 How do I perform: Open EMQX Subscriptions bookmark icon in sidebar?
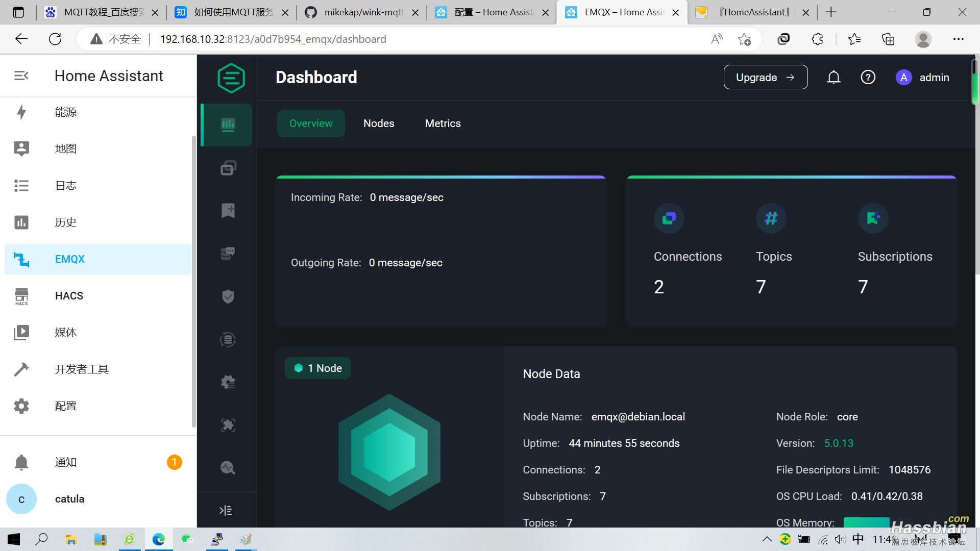point(228,210)
